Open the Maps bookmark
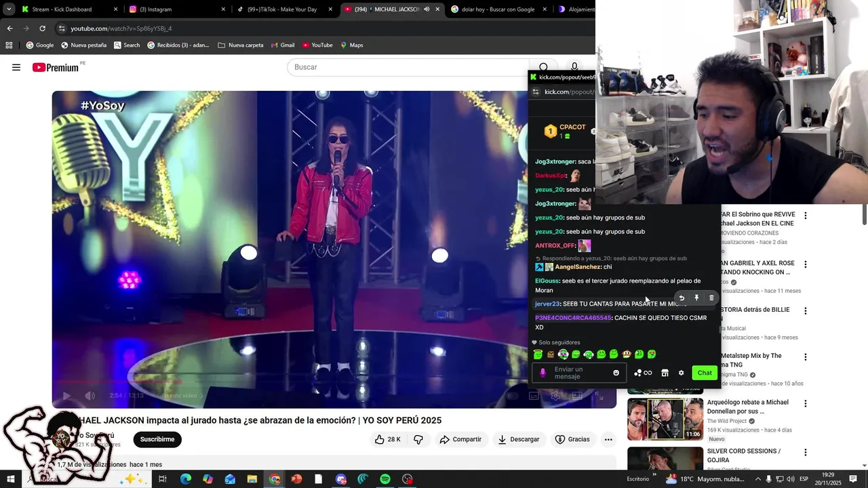This screenshot has height=488, width=868. [351, 45]
